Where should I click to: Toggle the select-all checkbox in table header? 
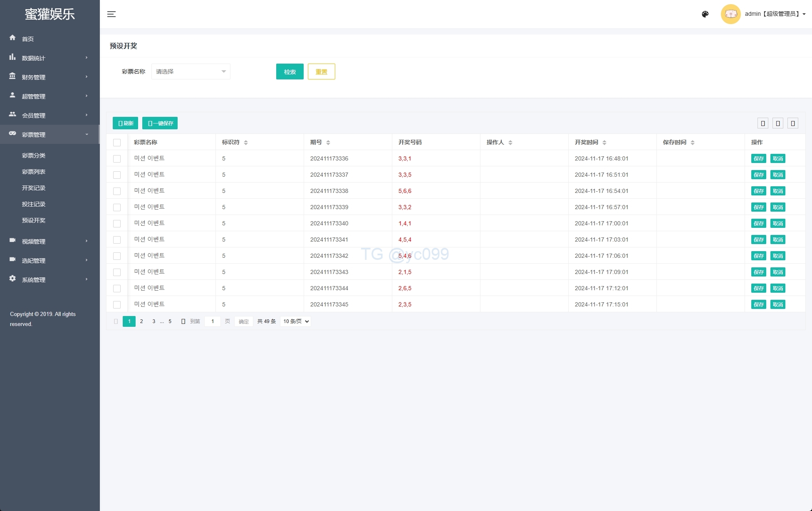pos(117,143)
